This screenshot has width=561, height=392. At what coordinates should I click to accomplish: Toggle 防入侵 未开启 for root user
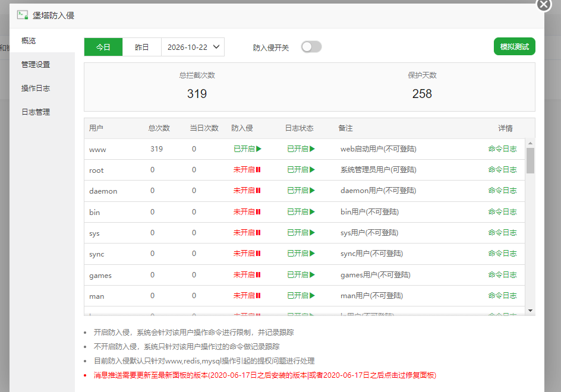(247, 169)
